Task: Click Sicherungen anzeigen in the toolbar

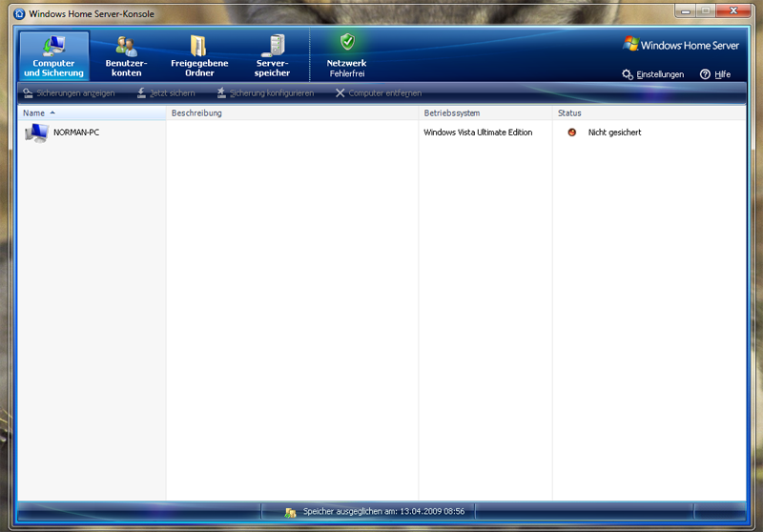Action: (69, 93)
